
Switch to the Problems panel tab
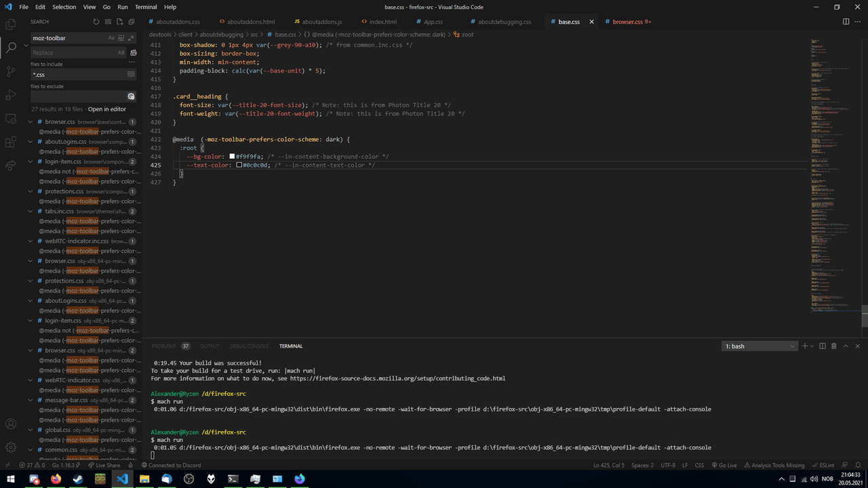[x=164, y=346]
